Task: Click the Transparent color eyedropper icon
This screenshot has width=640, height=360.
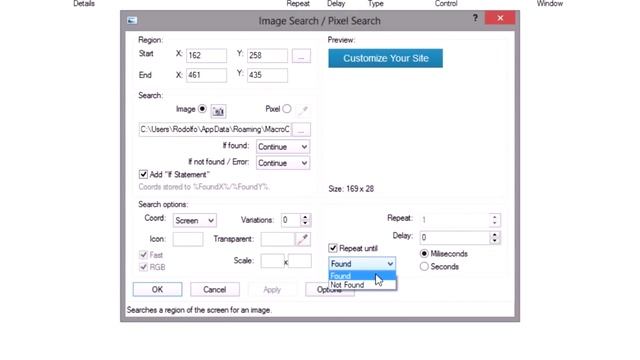Action: (x=303, y=239)
